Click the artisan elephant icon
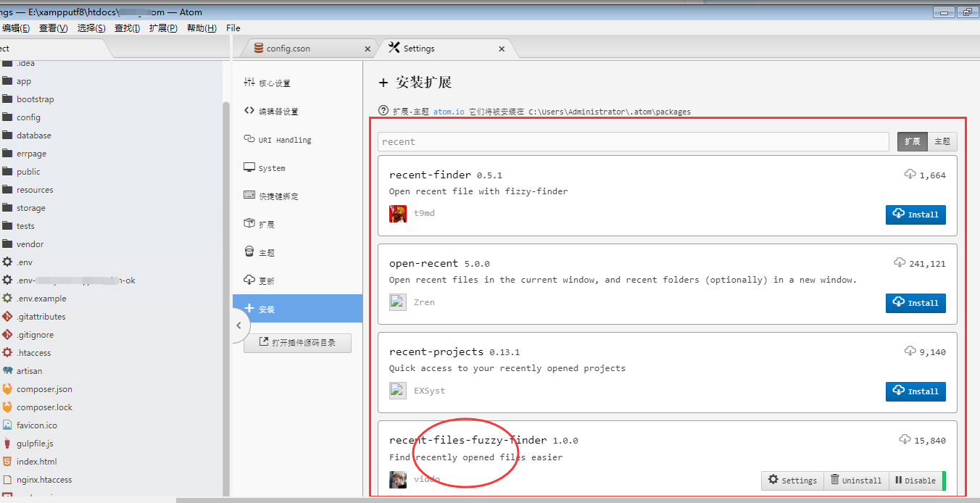The width and height of the screenshot is (980, 503). 7,370
